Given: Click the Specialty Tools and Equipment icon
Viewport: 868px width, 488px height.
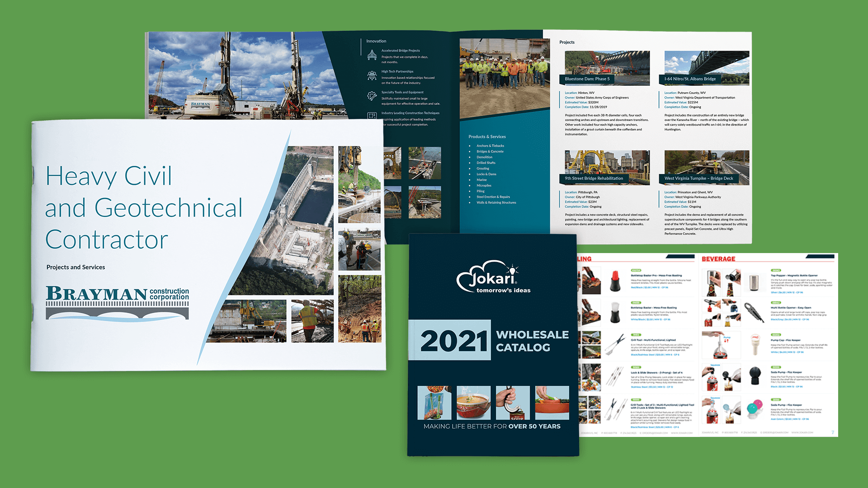Looking at the screenshot, I should (x=372, y=95).
